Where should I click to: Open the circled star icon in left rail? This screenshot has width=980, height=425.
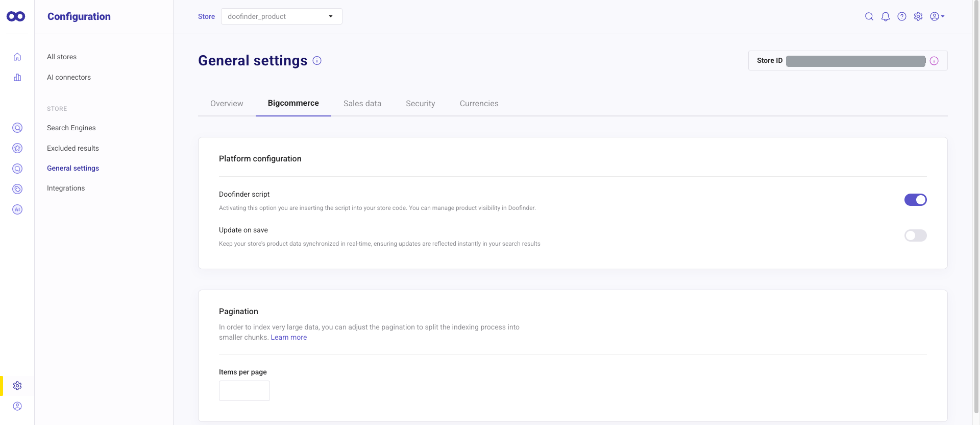(x=17, y=148)
